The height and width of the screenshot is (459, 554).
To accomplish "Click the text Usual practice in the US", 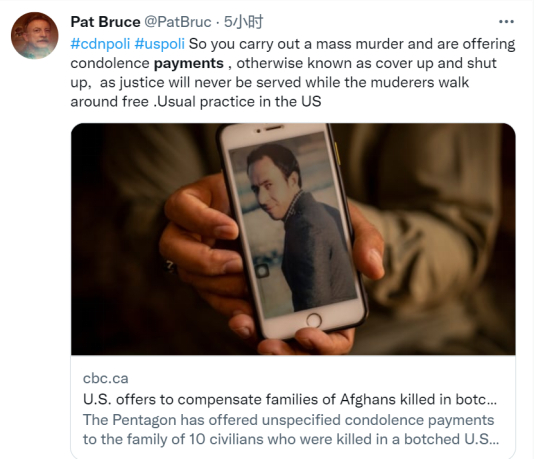I will tap(239, 102).
